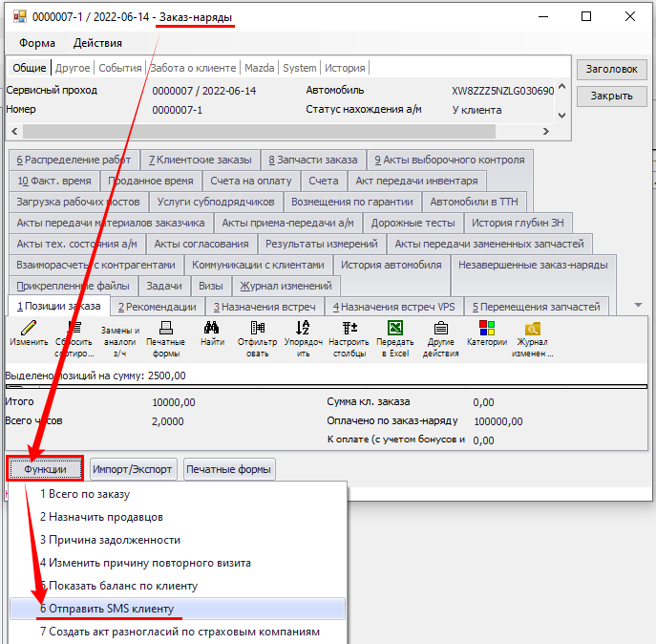Expand the tab overflow arrow at right
656x644 pixels.
639,306
